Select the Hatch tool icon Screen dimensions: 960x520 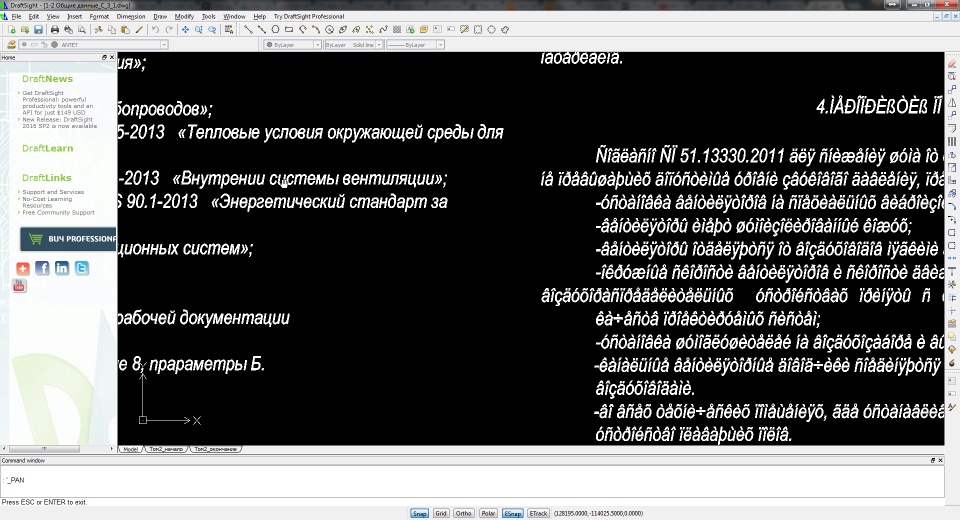coord(397,29)
